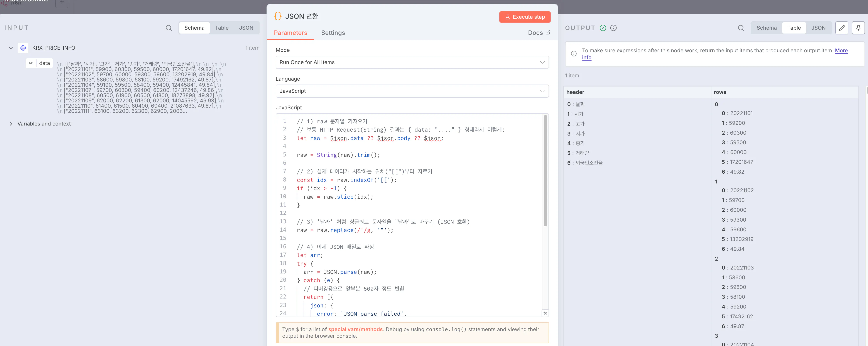Open the Language JavaScript dropdown
Image resolution: width=868 pixels, height=346 pixels.
[x=412, y=91]
